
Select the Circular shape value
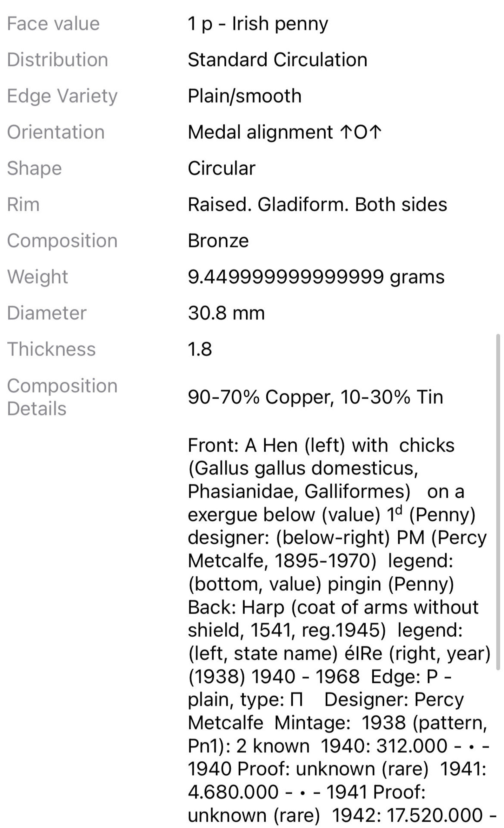tap(222, 168)
